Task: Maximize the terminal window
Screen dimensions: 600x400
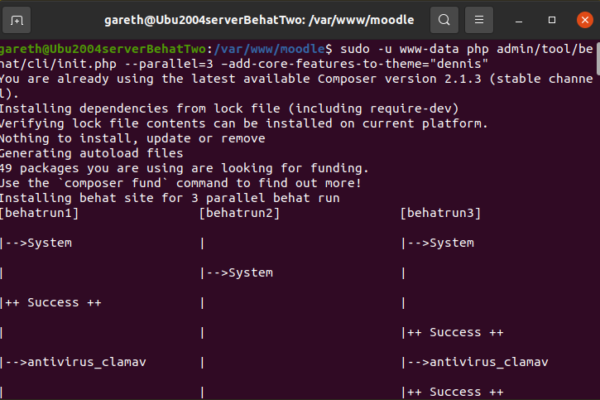Action: 551,20
